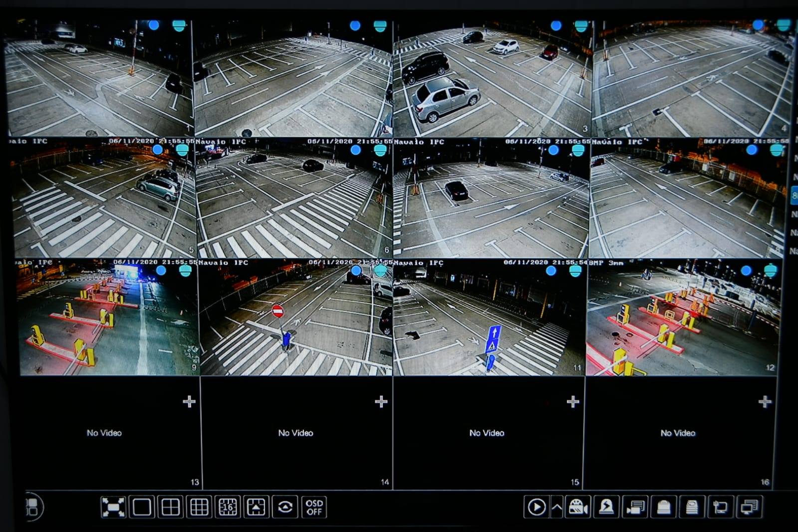Click the full screen expand icon
Viewport: 798px width, 532px height.
113,508
